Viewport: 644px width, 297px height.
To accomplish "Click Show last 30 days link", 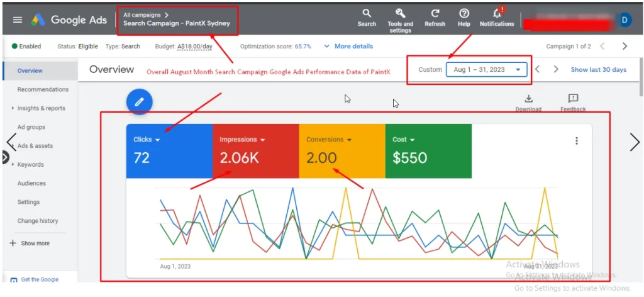I will pyautogui.click(x=599, y=69).
